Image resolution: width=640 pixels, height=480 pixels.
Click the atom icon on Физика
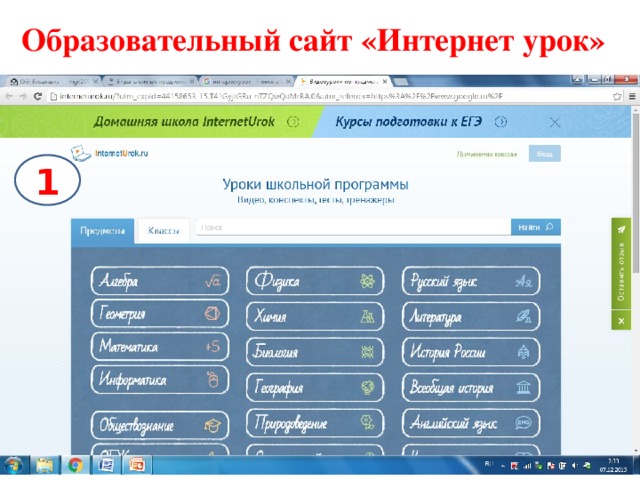point(367,281)
